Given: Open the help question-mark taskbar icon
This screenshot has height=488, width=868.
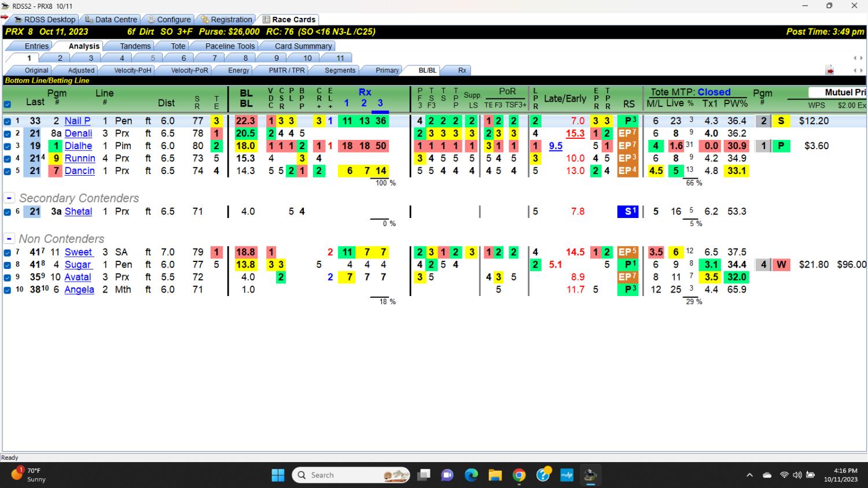Looking at the screenshot, I should pyautogui.click(x=543, y=475).
